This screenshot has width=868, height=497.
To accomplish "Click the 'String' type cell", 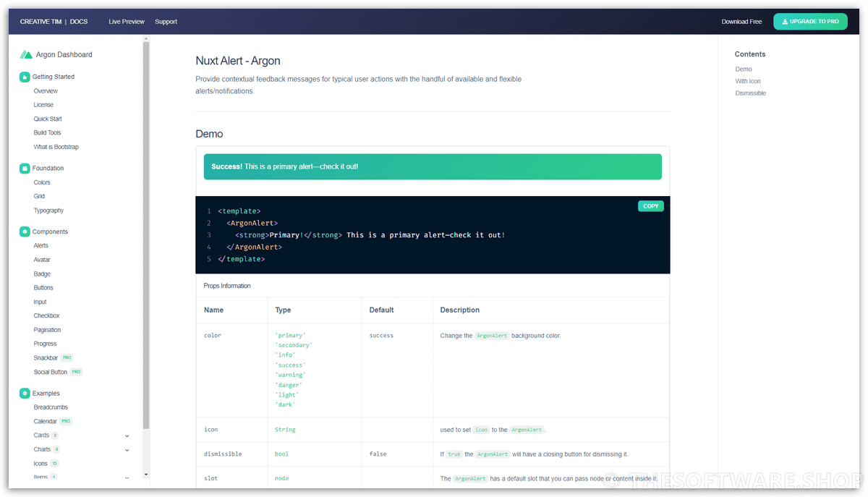I will click(x=285, y=430).
